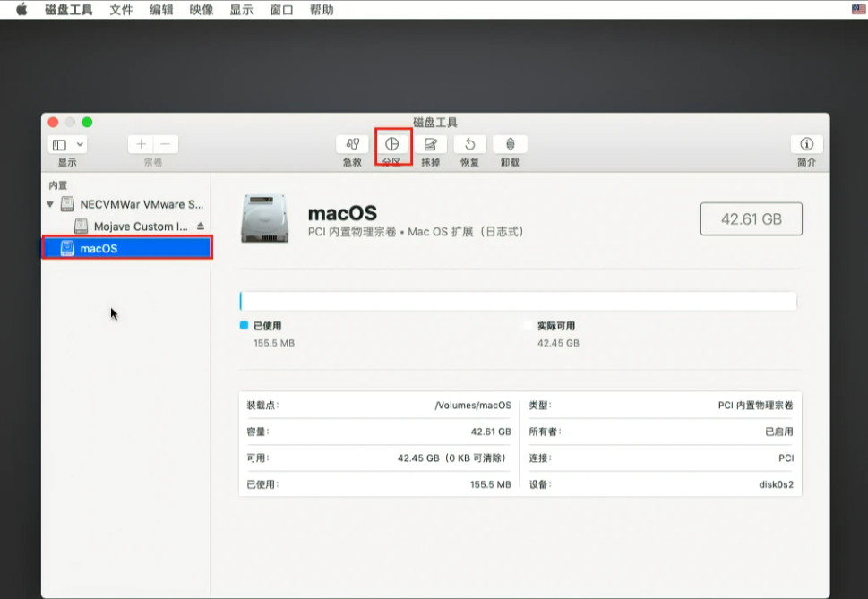Click the 卸载 unmount icon

coord(510,144)
